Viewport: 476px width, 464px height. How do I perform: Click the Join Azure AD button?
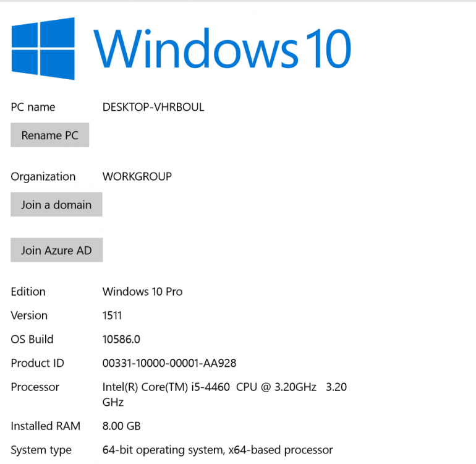(x=57, y=250)
